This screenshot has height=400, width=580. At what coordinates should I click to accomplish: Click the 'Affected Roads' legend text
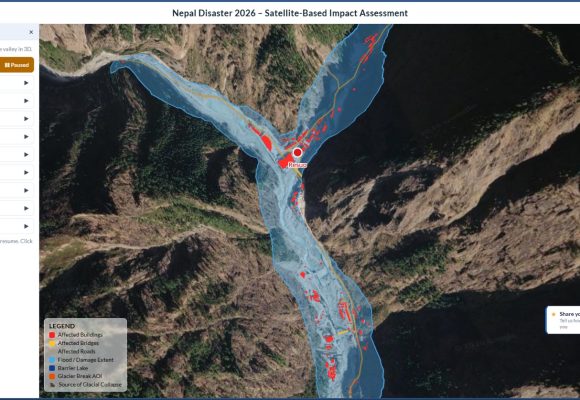coord(77,352)
